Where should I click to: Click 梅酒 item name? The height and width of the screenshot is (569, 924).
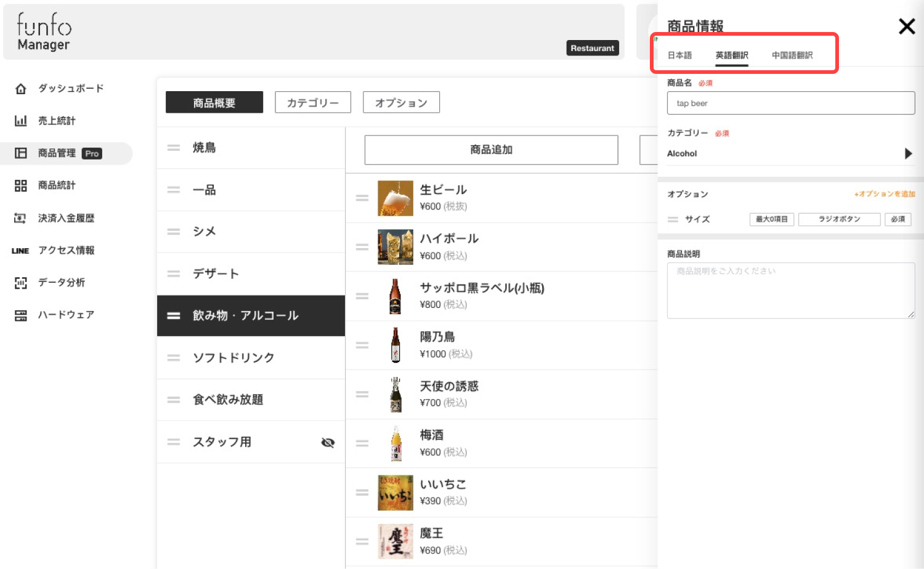(x=432, y=435)
